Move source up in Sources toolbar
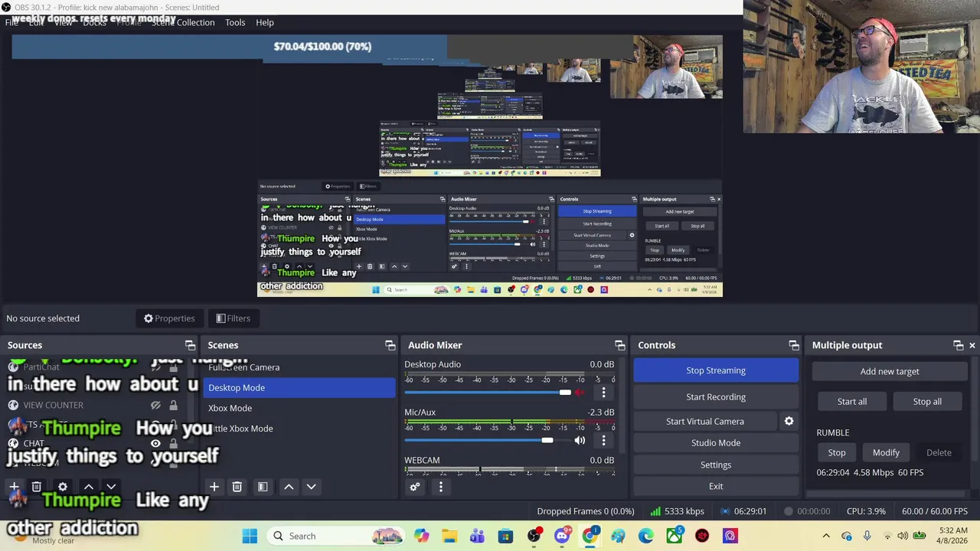 pos(89,487)
